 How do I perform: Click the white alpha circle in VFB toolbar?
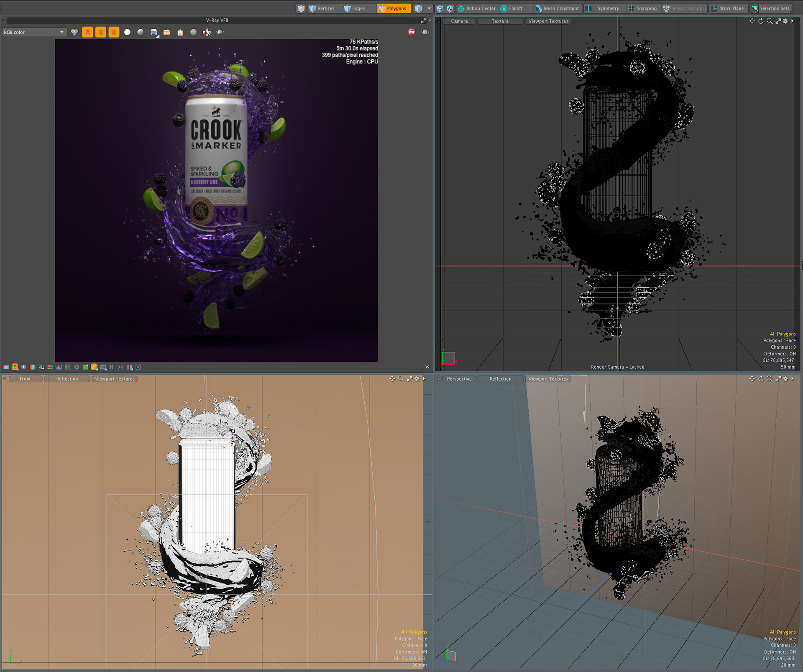(127, 32)
